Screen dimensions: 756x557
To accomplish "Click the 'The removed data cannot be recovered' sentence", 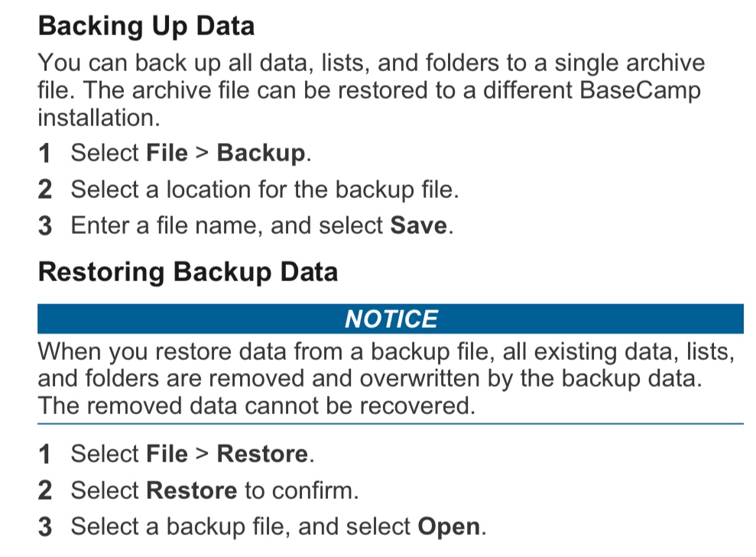I will coord(257,406).
